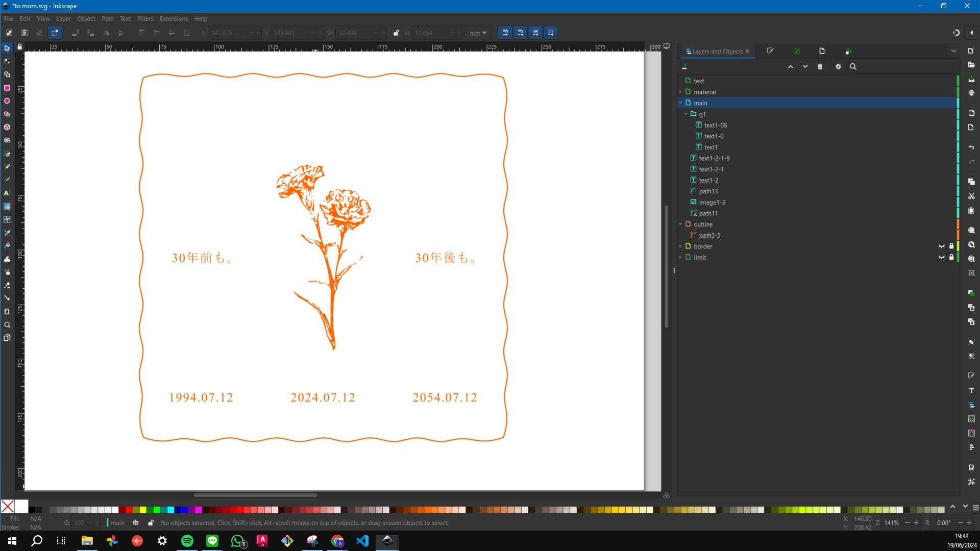
Task: Switch to the Layers and Objects tab
Action: 717,52
